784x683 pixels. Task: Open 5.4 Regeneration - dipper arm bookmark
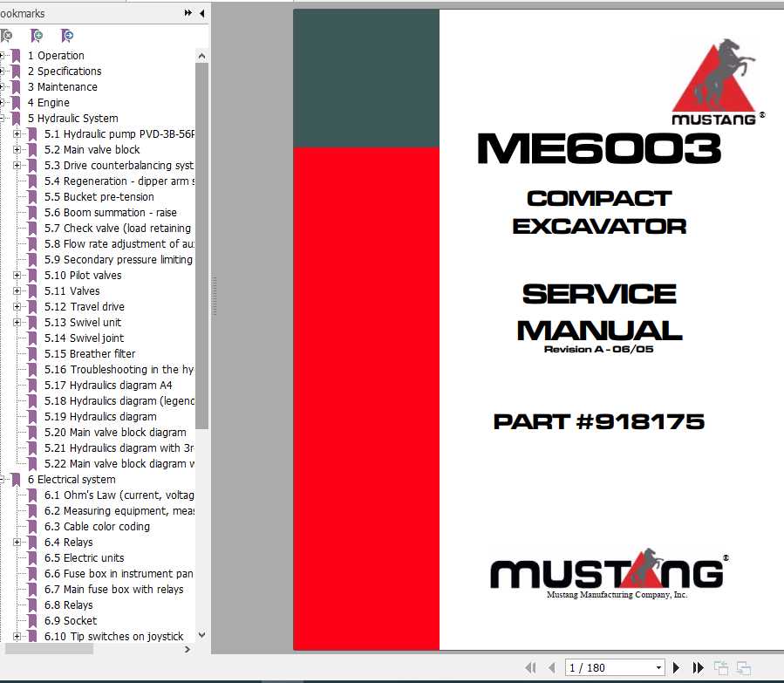(x=119, y=181)
